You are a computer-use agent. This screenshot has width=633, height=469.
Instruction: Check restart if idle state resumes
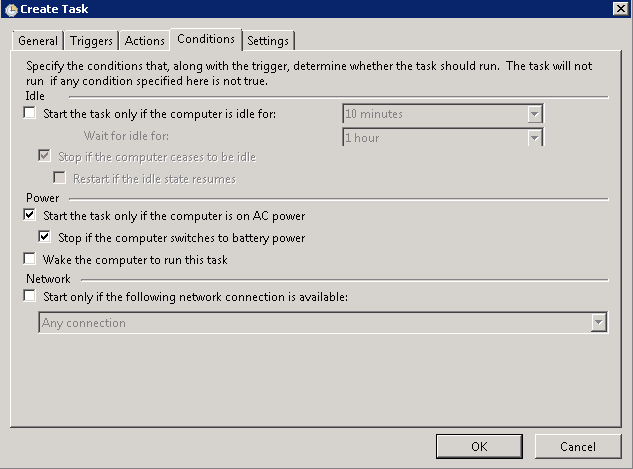(59, 179)
